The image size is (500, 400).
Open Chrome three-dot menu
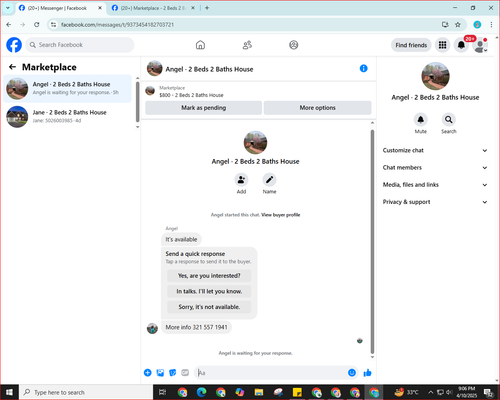pyautogui.click(x=491, y=24)
